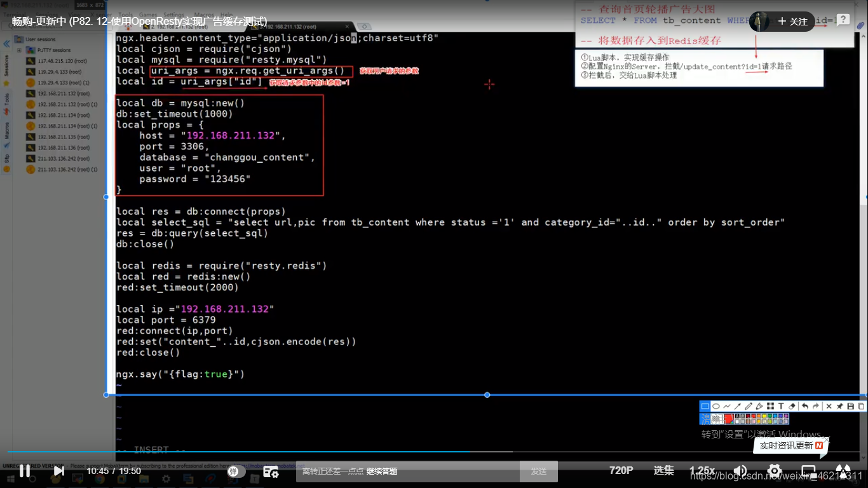Toggle the danmaku (弹) switch
The image size is (868, 488).
[236, 471]
